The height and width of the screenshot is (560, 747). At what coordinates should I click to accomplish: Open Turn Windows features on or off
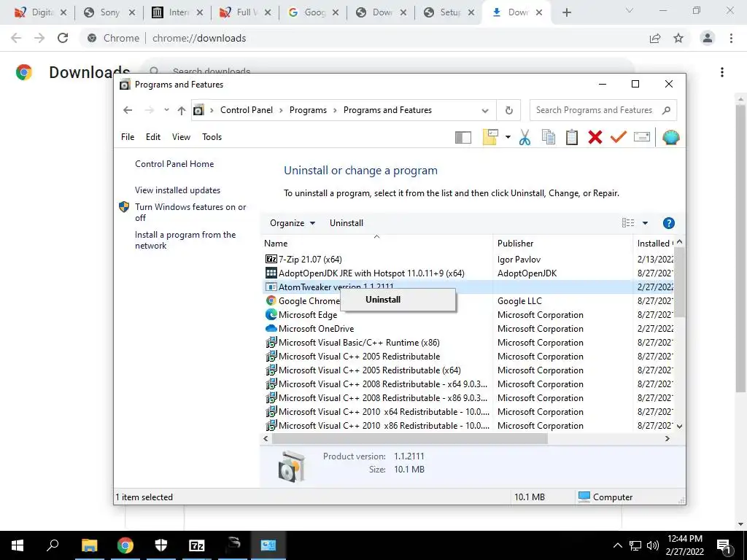(x=190, y=212)
